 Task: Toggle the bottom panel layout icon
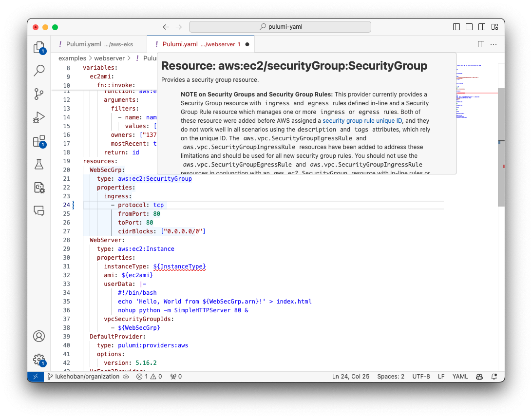469,27
